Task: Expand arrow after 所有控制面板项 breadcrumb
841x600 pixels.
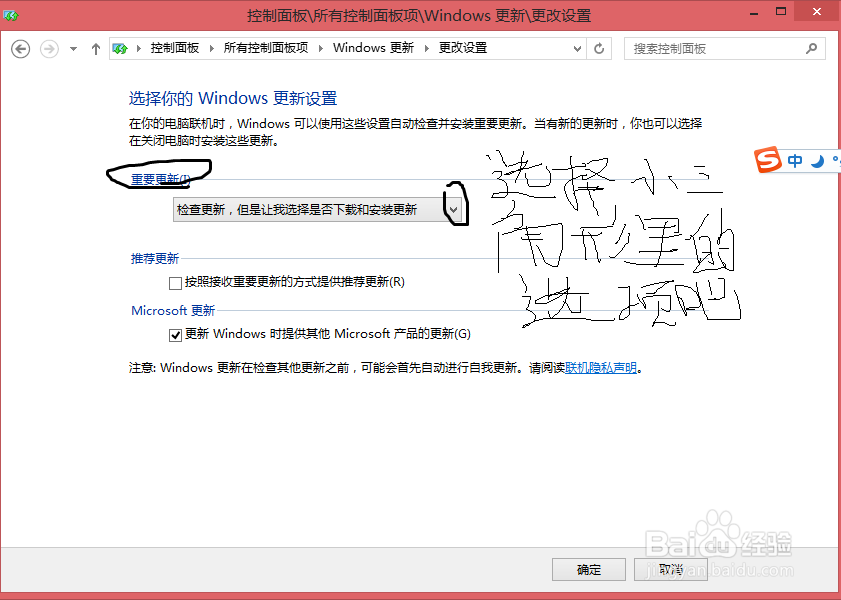Action: pyautogui.click(x=321, y=49)
